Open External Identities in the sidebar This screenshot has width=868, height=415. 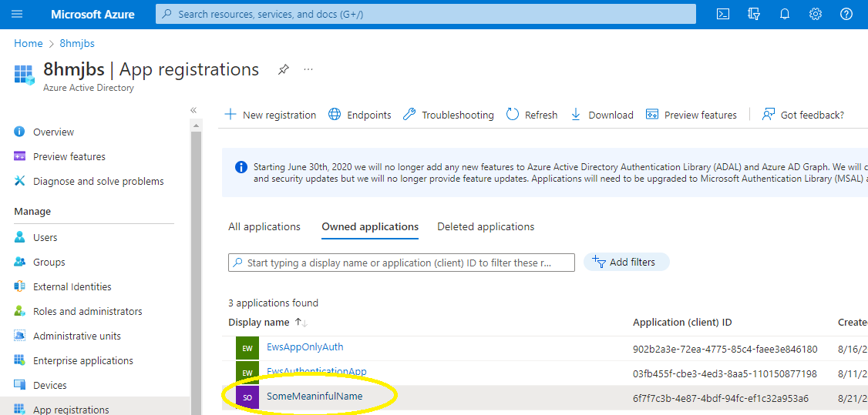(x=72, y=286)
